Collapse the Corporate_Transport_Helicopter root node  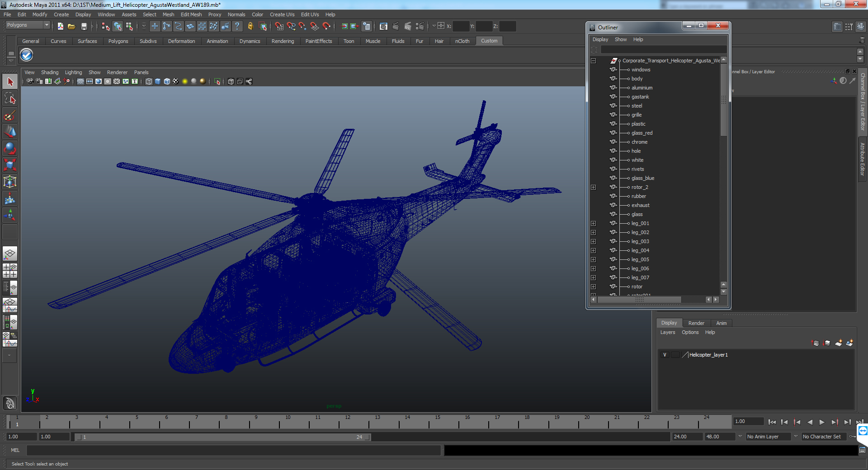[x=594, y=61]
